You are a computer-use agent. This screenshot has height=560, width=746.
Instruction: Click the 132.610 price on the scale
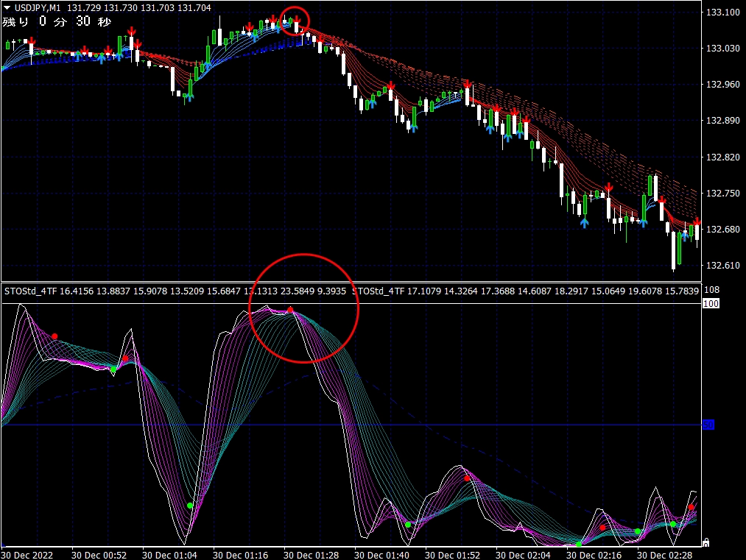pos(722,266)
